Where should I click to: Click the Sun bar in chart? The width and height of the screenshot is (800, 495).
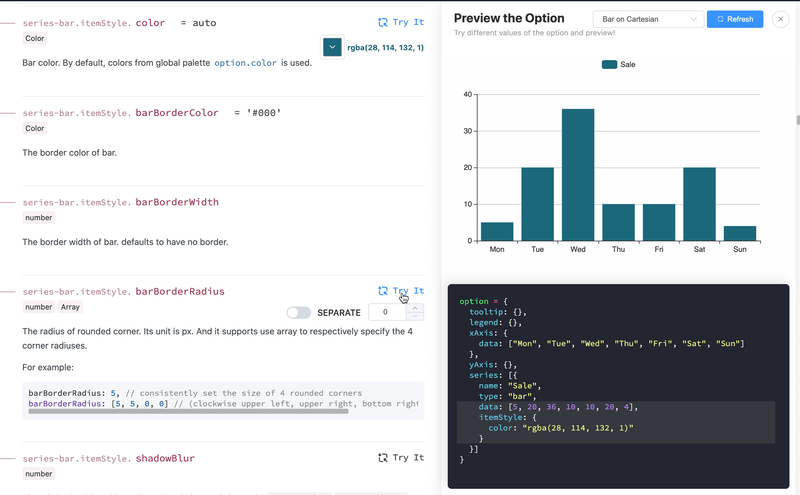tap(740, 233)
